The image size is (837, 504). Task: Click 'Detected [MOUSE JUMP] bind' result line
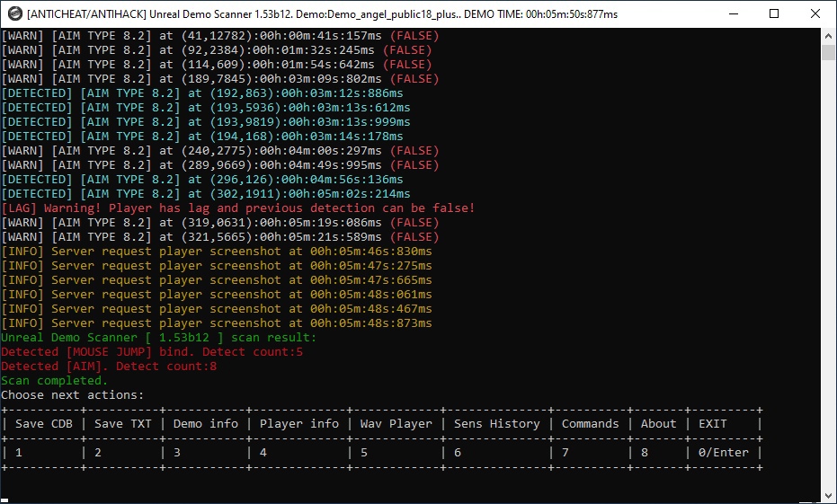point(152,352)
